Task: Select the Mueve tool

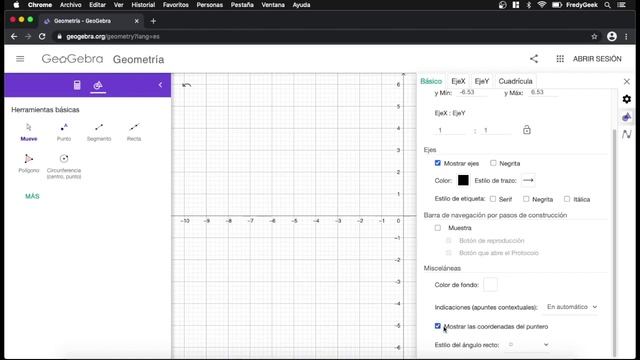Action: (29, 132)
